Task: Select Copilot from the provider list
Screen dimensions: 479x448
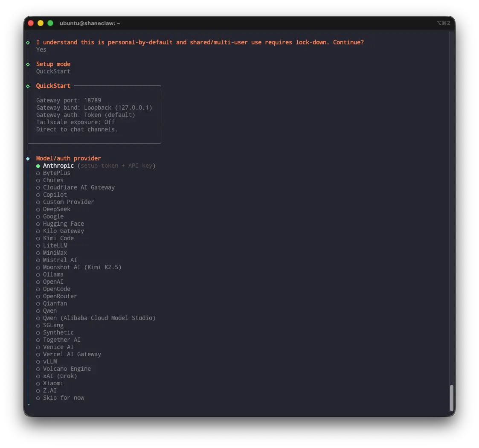Action: click(51, 195)
